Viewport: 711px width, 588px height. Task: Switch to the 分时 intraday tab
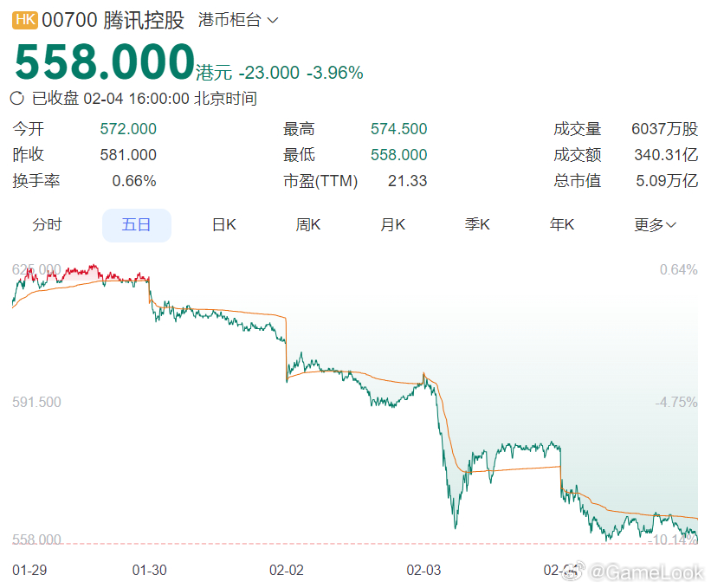tap(47, 224)
